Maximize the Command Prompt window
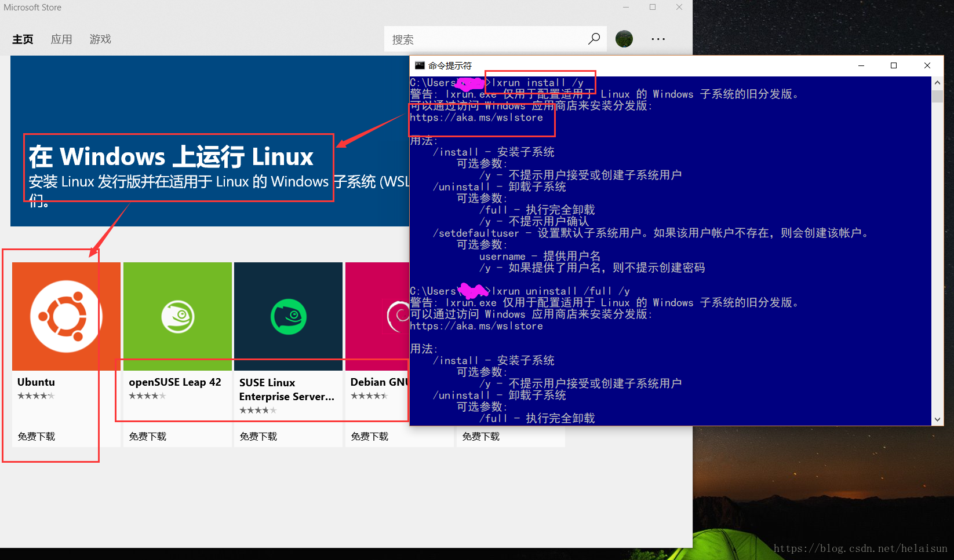954x560 pixels. click(x=894, y=65)
